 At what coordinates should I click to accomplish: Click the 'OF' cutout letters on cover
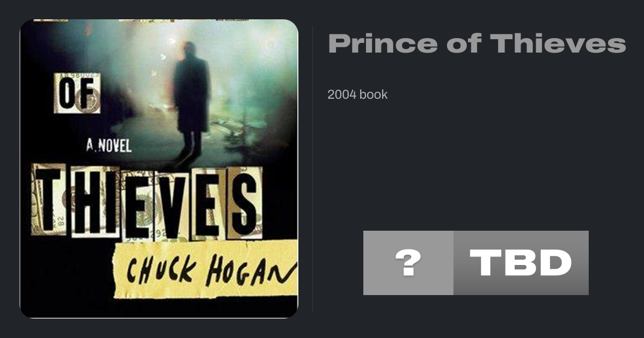(x=77, y=93)
